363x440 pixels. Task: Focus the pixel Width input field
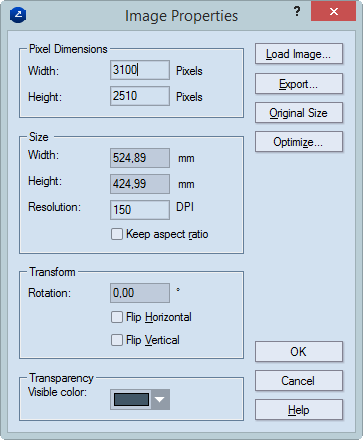140,70
